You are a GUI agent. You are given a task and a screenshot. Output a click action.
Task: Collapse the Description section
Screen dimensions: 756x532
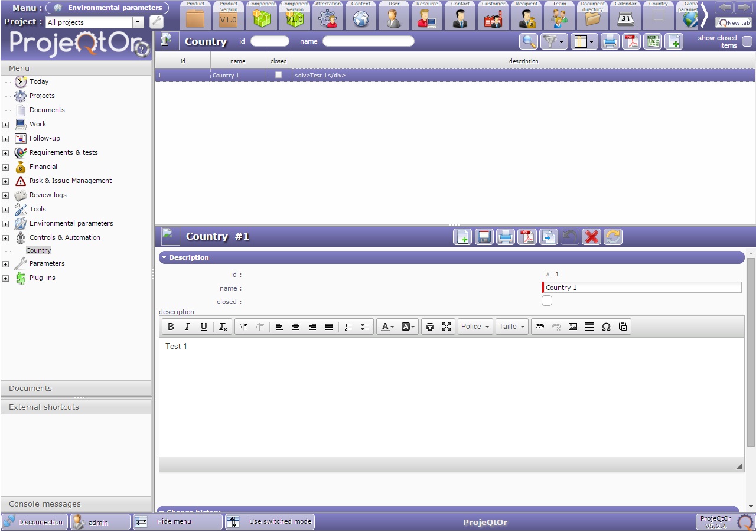coord(164,257)
